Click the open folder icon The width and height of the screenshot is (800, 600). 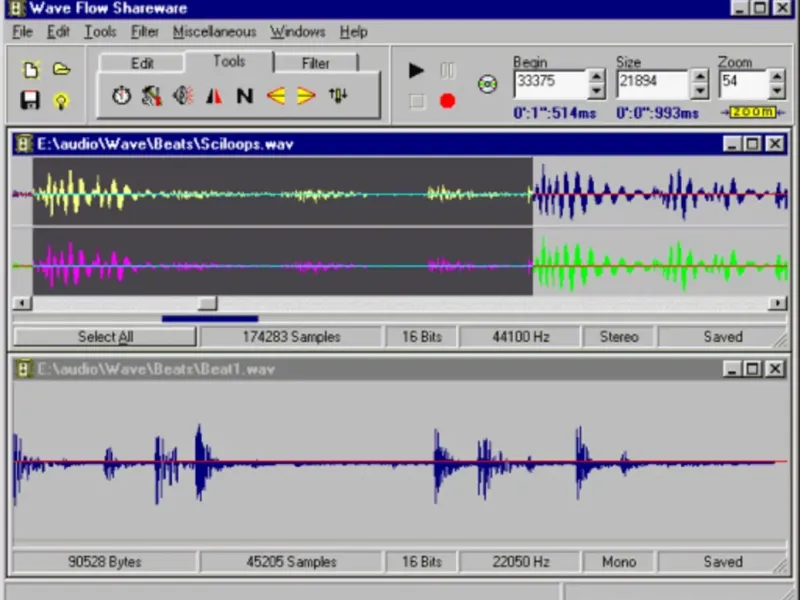coord(61,70)
